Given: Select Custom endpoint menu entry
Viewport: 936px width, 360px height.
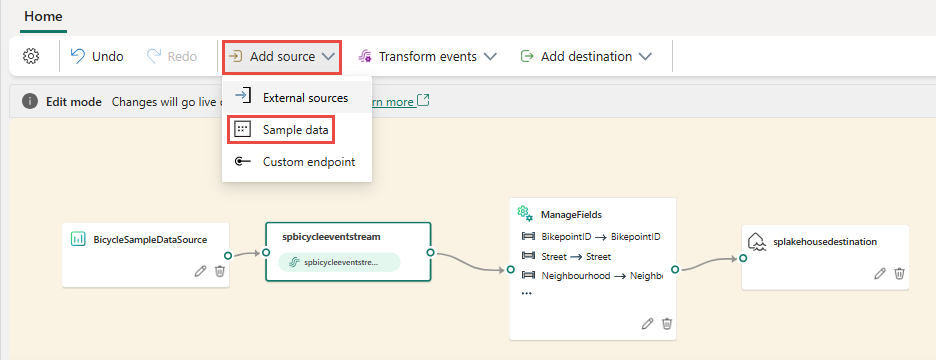Looking at the screenshot, I should pos(297,162).
